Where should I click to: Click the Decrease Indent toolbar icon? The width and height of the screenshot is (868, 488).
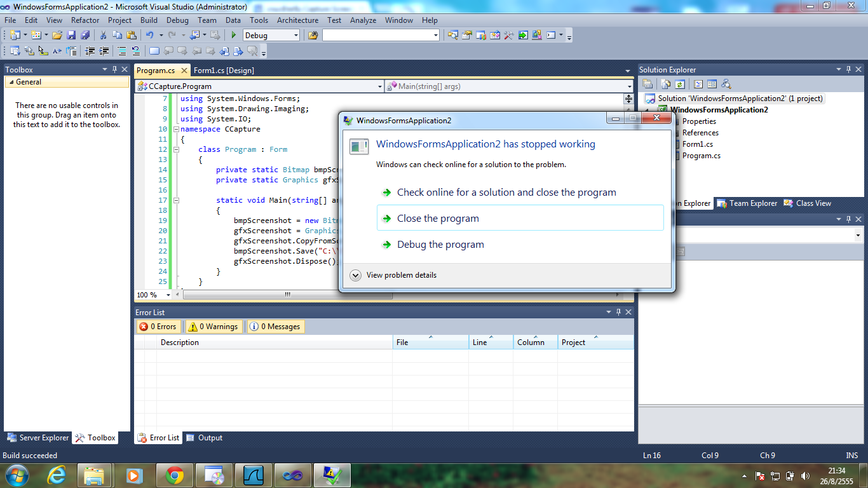point(90,51)
